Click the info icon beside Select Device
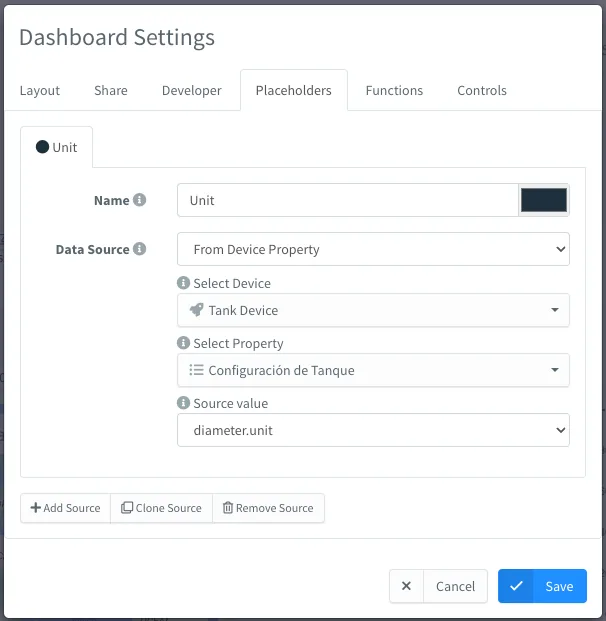606x621 pixels. [183, 283]
